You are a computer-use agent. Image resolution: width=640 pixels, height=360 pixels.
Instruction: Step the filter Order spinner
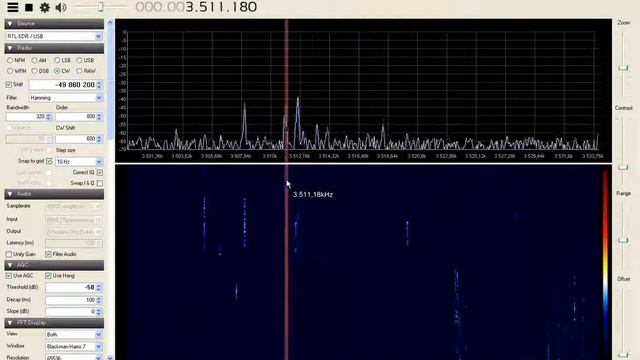(99, 117)
